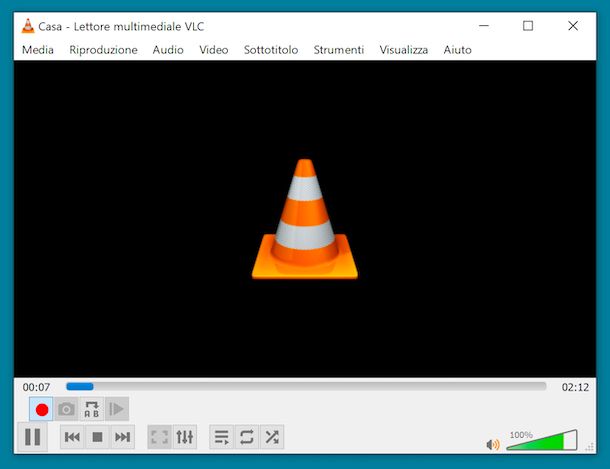
Task: Stop playback with the square button
Action: [x=97, y=437]
